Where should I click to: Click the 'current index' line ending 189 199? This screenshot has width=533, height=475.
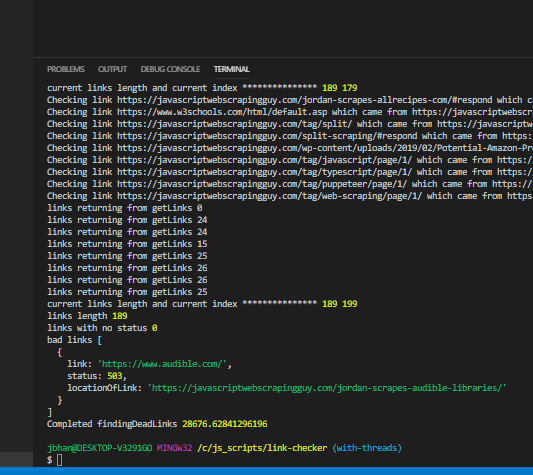click(202, 304)
